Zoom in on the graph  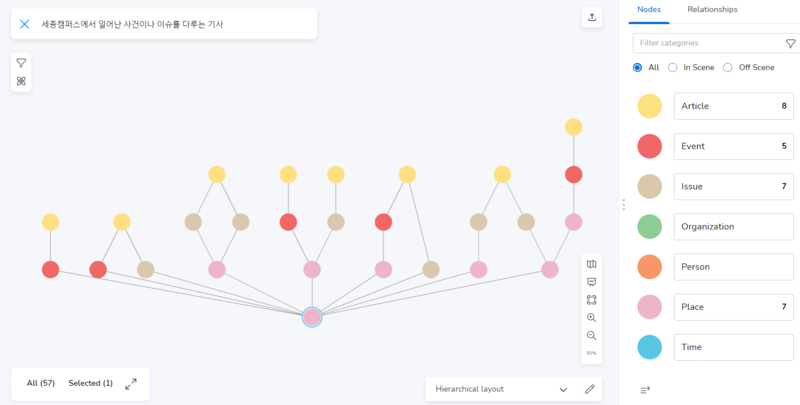coord(592,317)
